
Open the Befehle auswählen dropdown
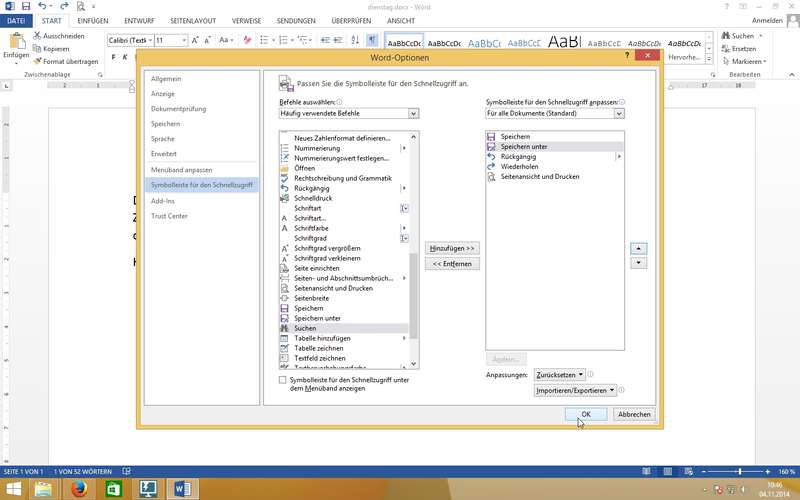click(348, 114)
